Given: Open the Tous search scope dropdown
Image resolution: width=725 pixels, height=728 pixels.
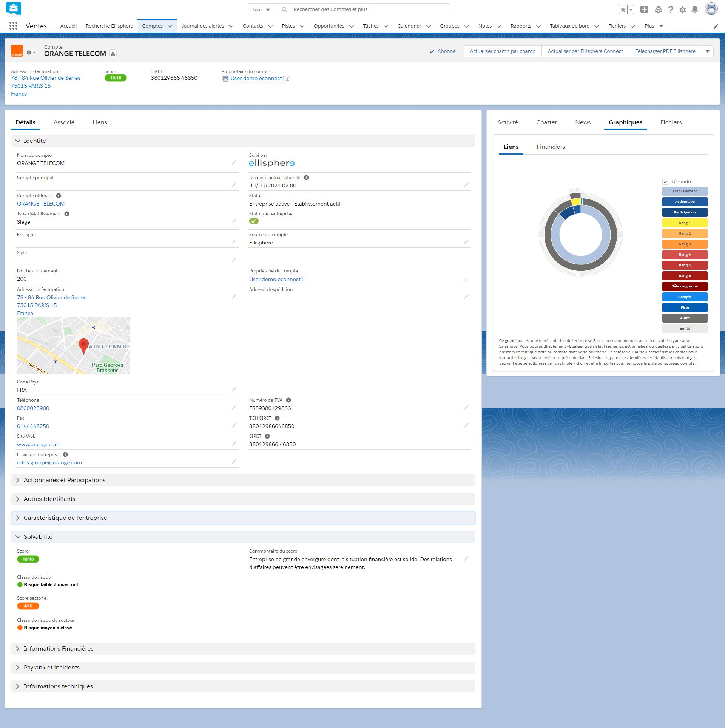Looking at the screenshot, I should 261,9.
